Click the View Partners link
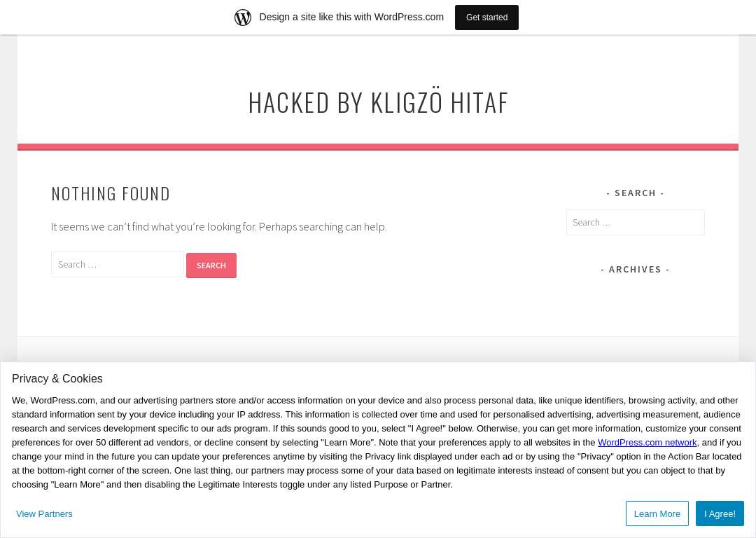The width and height of the screenshot is (756, 538). 44,514
